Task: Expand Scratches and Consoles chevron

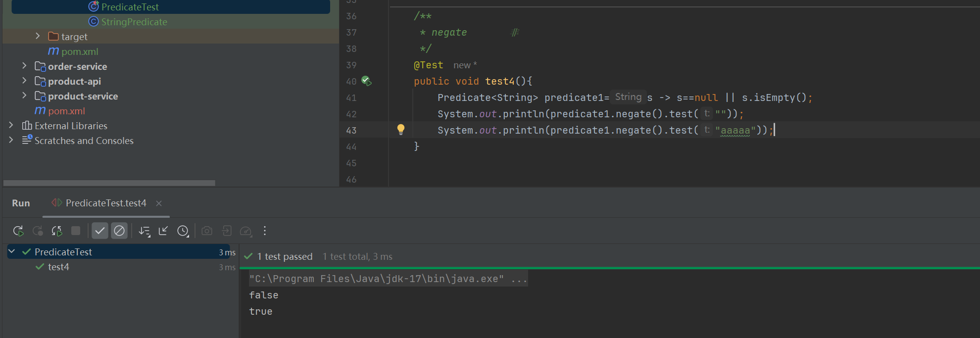Action: tap(11, 140)
